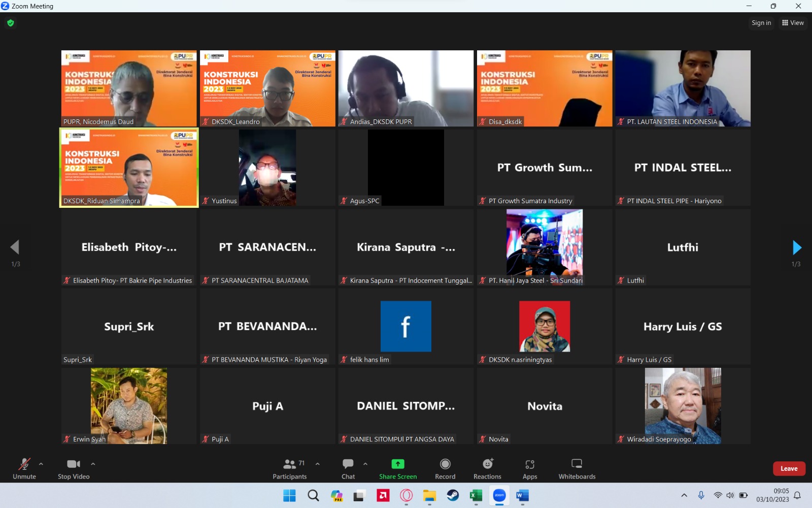Open Whiteboards
The image size is (812, 508).
pyautogui.click(x=577, y=468)
